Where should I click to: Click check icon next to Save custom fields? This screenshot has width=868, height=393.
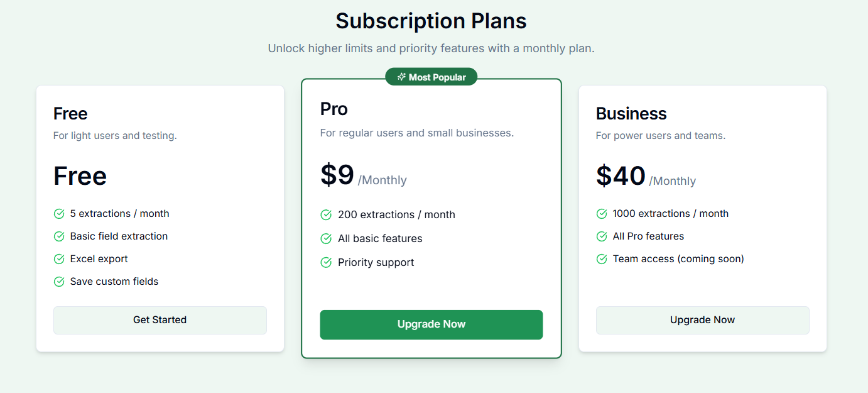(59, 282)
